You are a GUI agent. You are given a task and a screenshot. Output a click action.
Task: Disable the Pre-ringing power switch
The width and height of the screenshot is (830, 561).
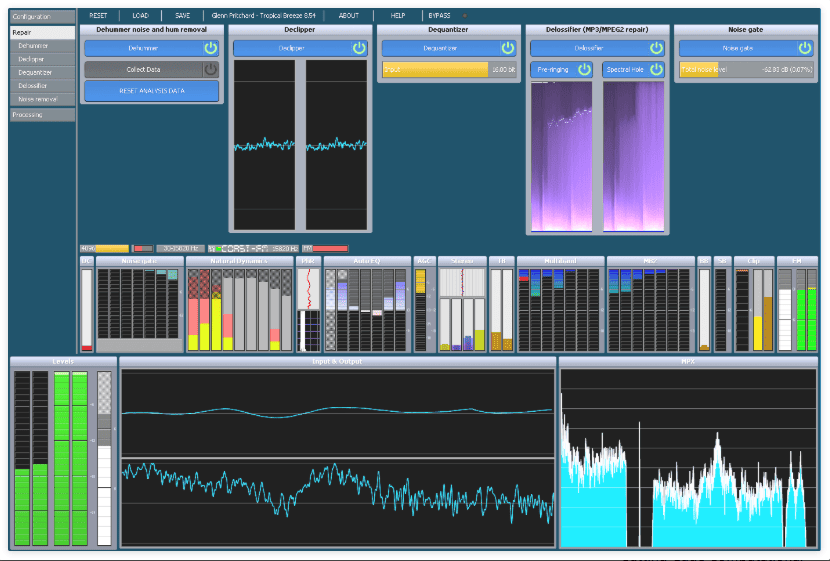click(x=584, y=69)
